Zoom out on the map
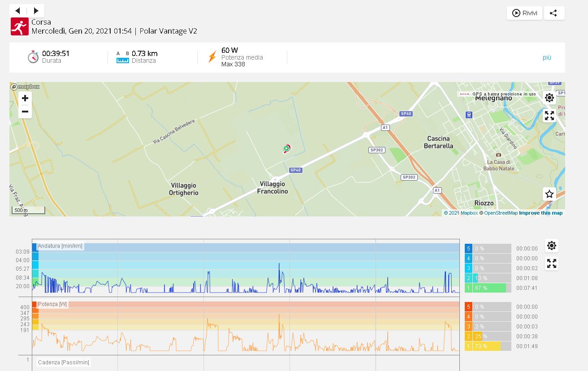Image resolution: width=588 pixels, height=371 pixels. 25,112
